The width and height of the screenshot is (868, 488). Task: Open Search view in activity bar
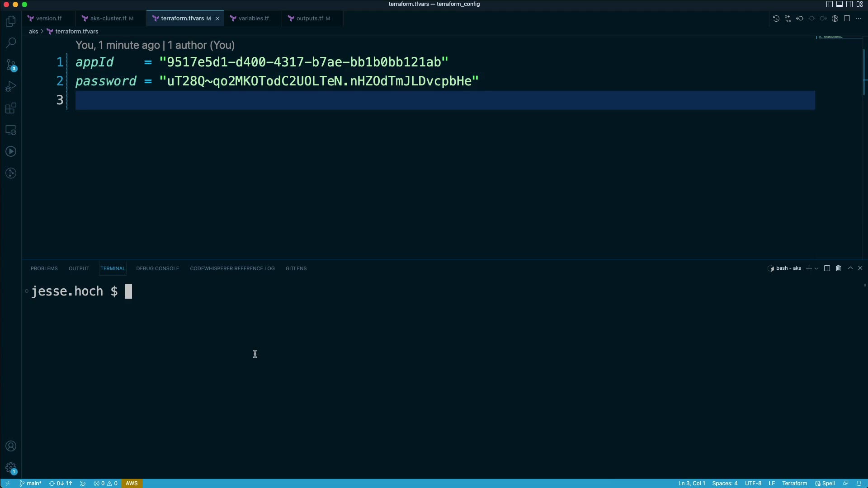11,43
